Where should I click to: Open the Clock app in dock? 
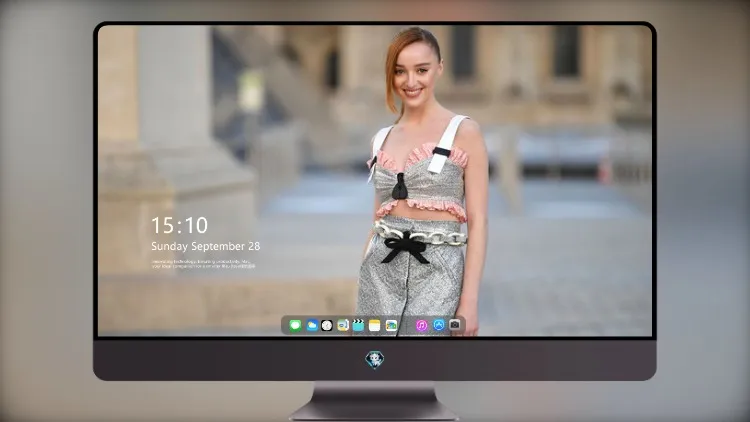(327, 325)
